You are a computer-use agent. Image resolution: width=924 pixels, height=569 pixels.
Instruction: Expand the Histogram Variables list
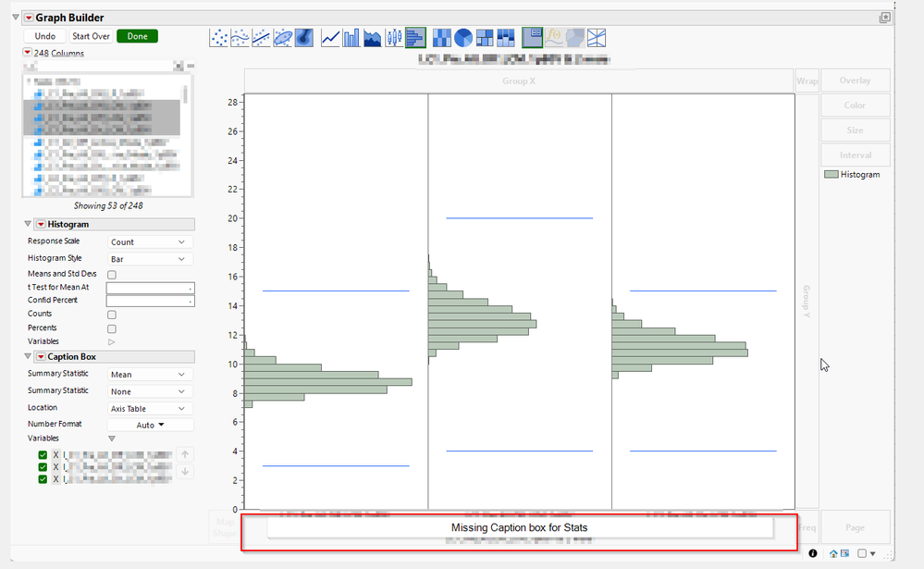click(111, 342)
